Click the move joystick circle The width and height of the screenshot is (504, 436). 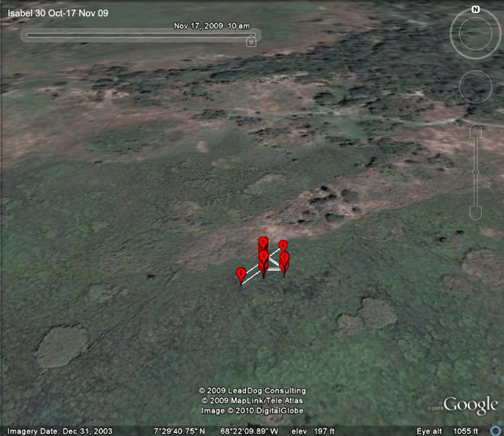475,87
